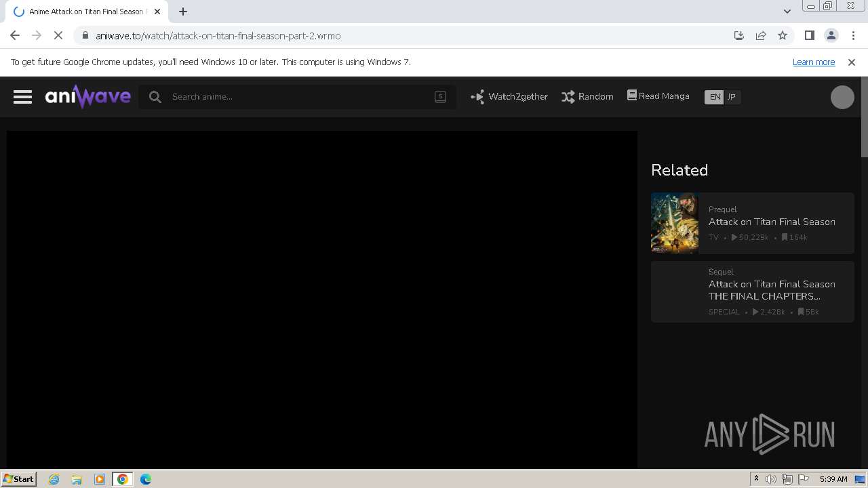Launch Internet Explorer from the taskbar
Image resolution: width=868 pixels, height=488 pixels.
[54, 479]
